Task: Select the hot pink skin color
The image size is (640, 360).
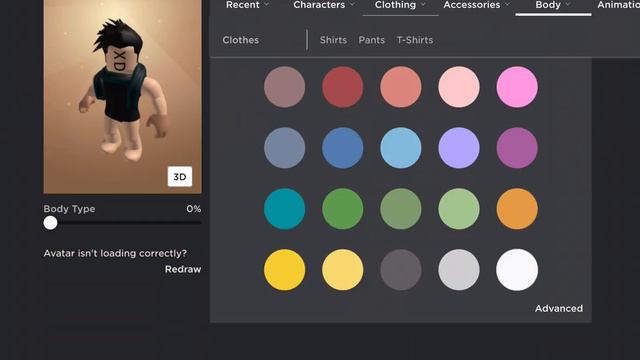Action: point(517,87)
